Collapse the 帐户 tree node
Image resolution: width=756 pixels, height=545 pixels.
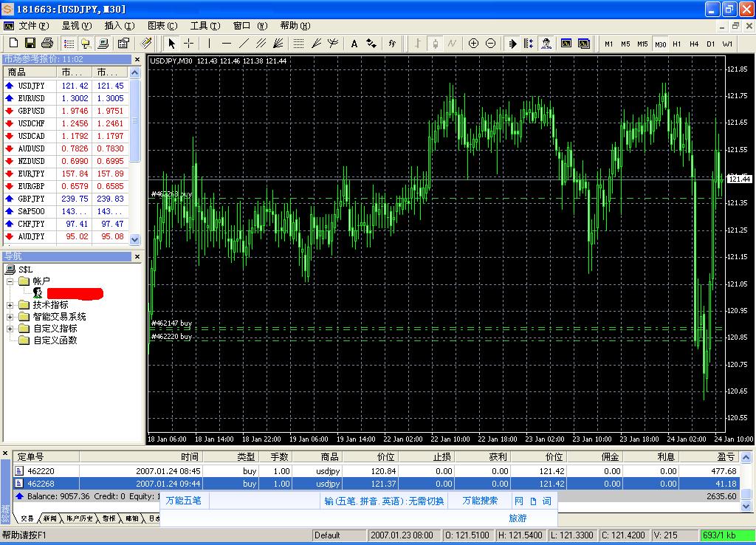point(10,281)
